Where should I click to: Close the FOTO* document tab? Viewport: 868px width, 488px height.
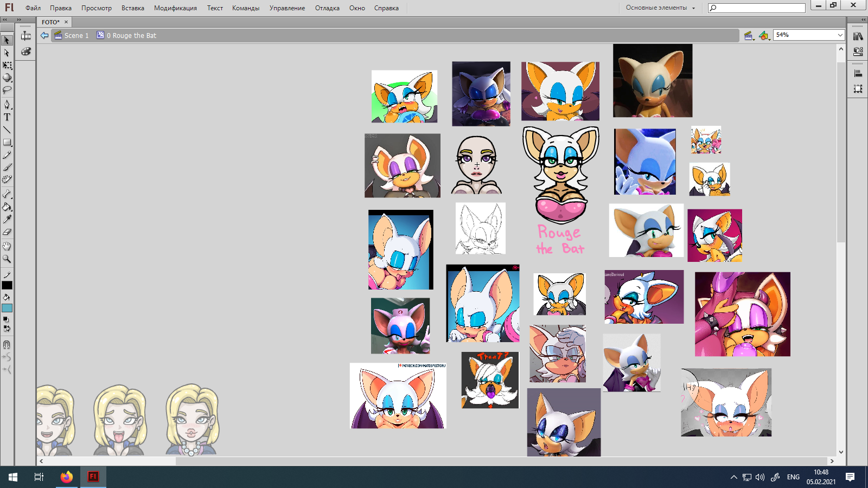(66, 22)
